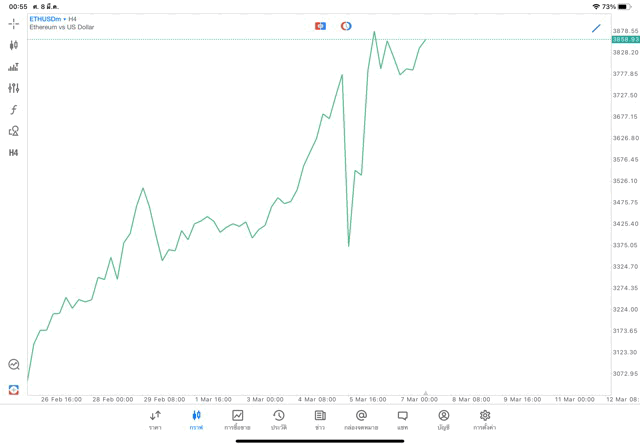Screen dimensions: 640x447
Task: Click the current price label 3858.93
Action: [625, 39]
